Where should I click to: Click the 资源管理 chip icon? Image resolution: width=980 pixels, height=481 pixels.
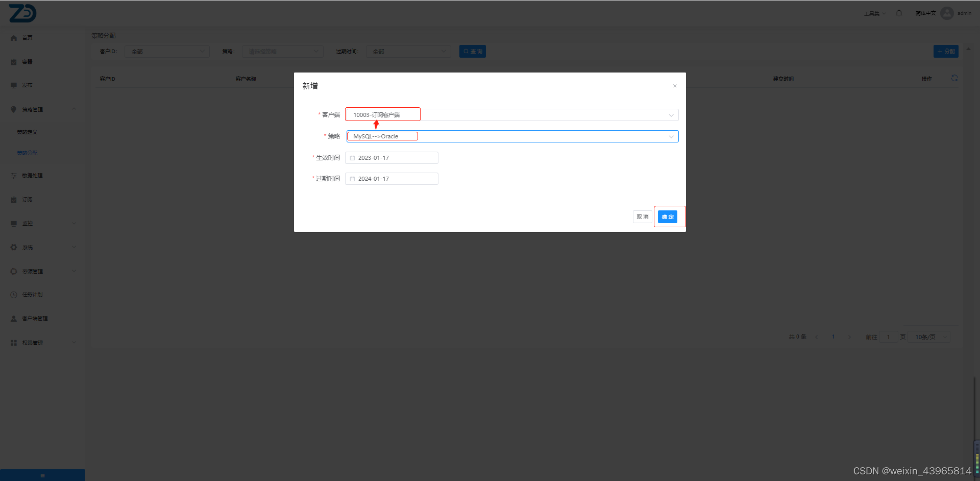[x=14, y=271]
